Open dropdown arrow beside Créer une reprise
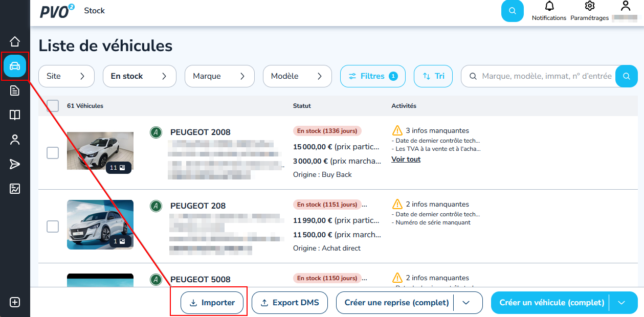Viewport: 644px width, 317px height. (466, 303)
